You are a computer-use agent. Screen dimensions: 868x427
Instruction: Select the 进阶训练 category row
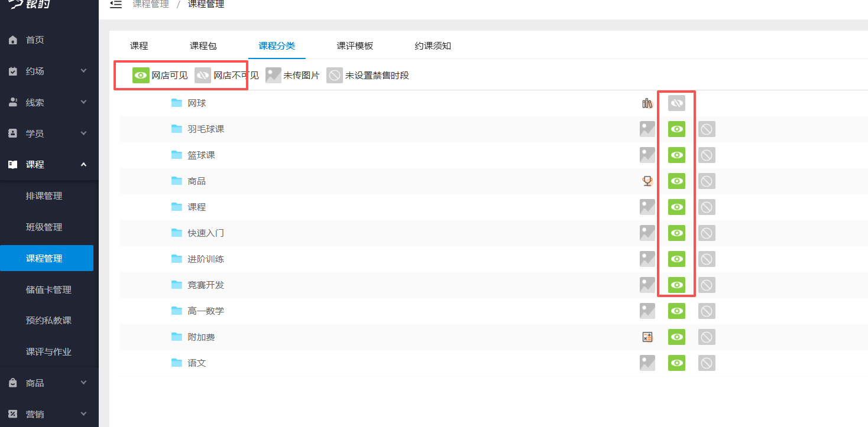coord(204,259)
